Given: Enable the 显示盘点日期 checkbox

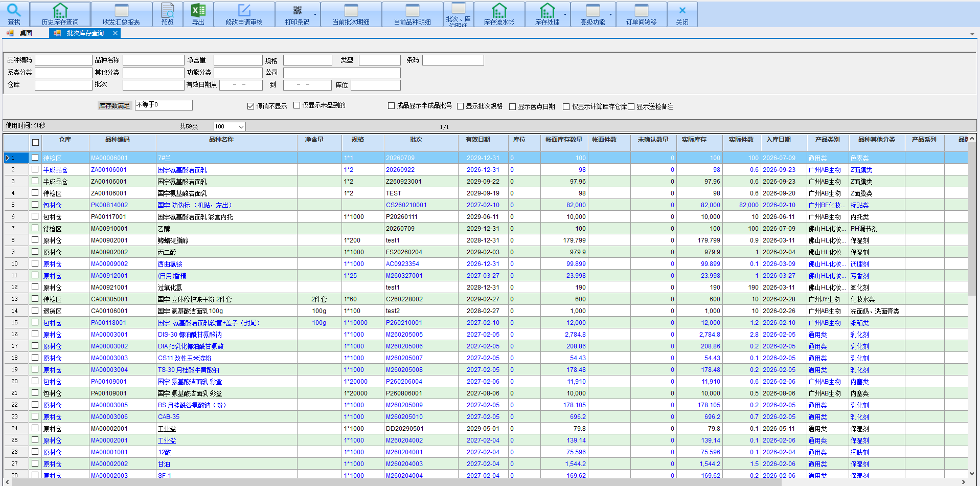Looking at the screenshot, I should pyautogui.click(x=512, y=107).
